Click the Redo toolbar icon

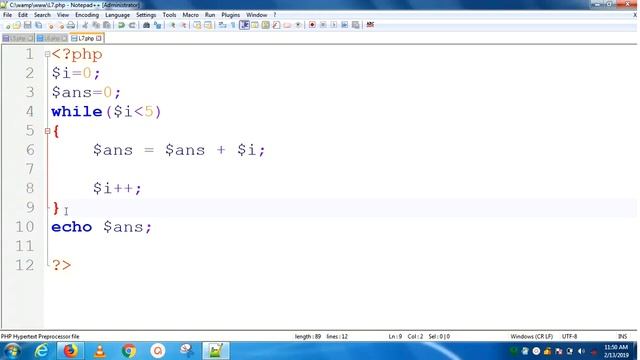coord(132,25)
